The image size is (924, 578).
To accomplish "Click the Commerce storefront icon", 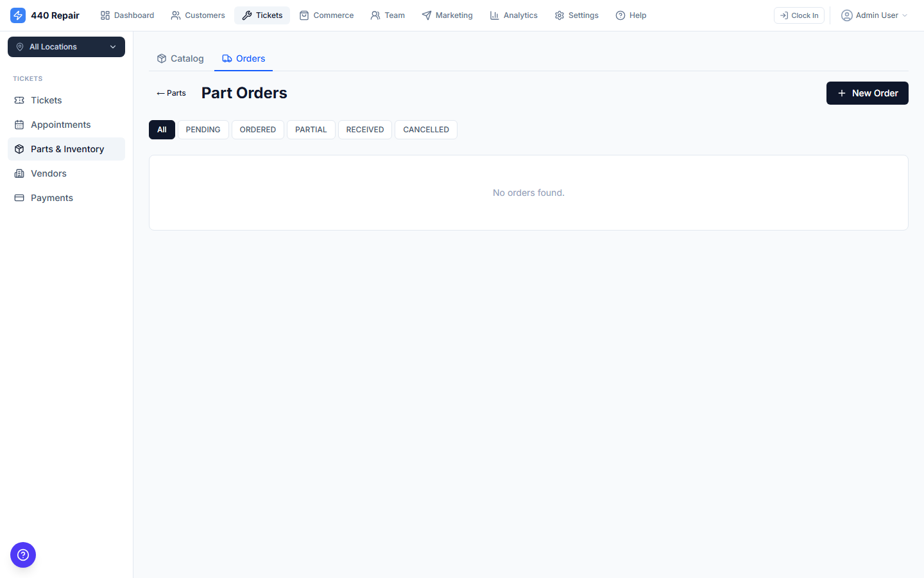I will tap(302, 15).
